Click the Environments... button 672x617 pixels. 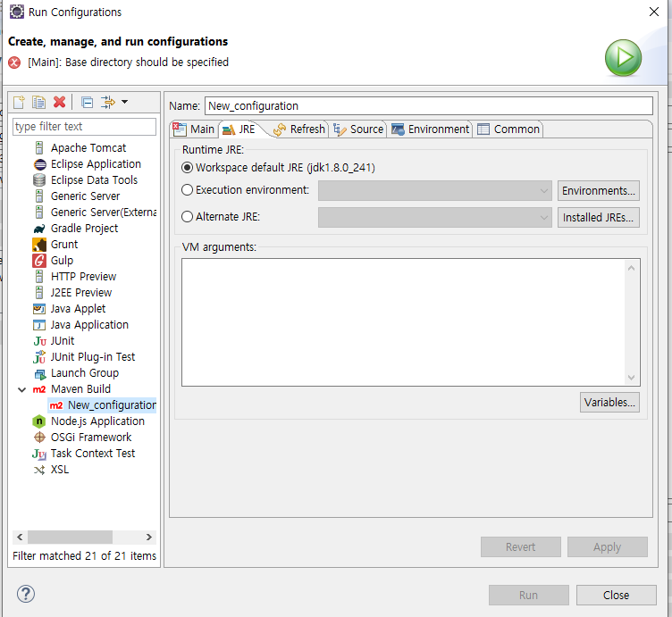coord(599,190)
